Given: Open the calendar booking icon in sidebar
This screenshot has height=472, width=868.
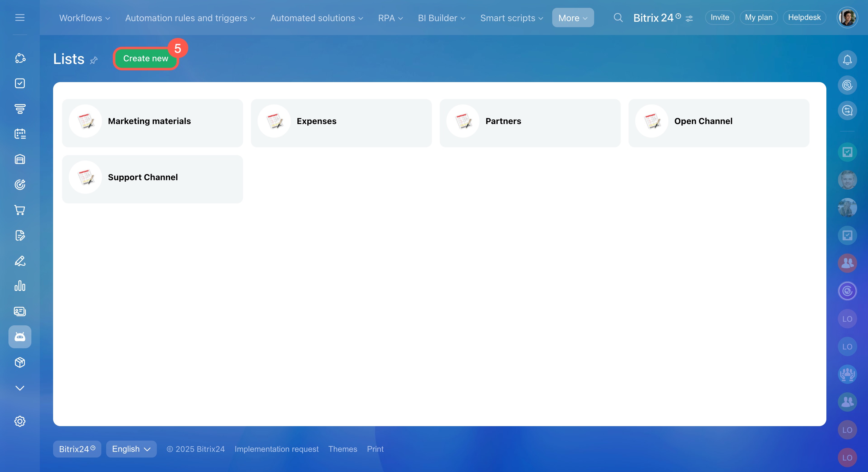Looking at the screenshot, I should click(x=20, y=134).
